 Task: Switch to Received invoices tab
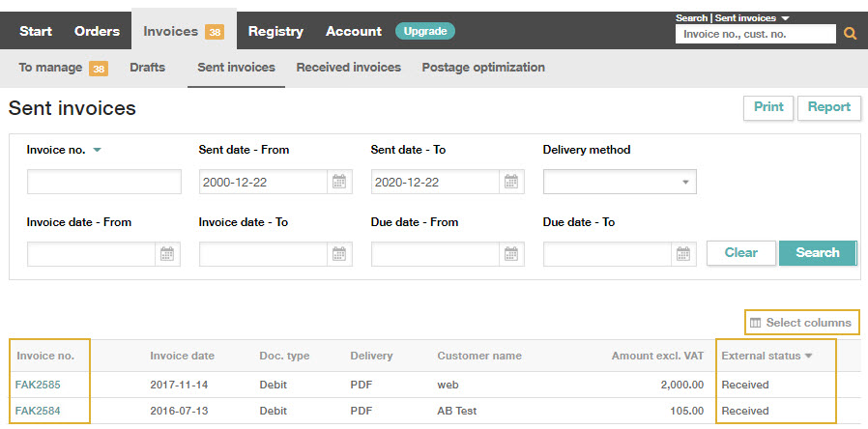[x=349, y=68]
